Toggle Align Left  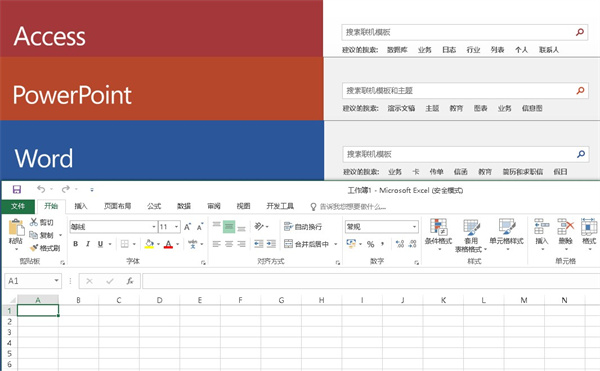[217, 244]
